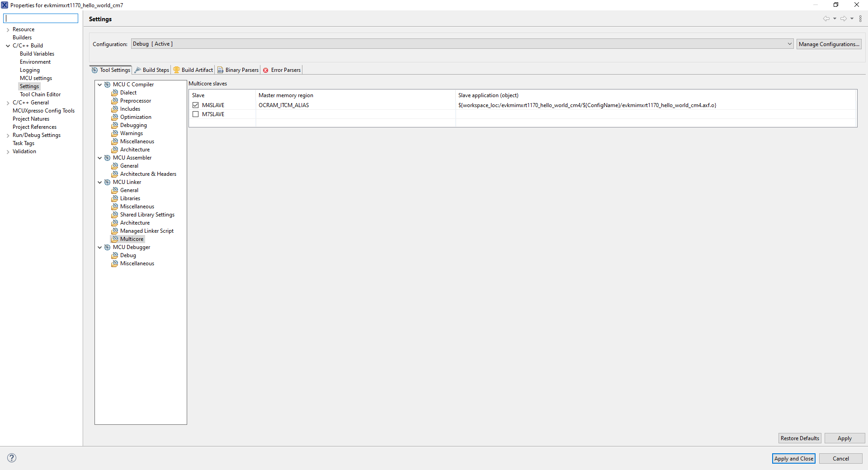The width and height of the screenshot is (868, 470).
Task: Expand Run/Debug Settings in the sidebar
Action: pyautogui.click(x=7, y=135)
